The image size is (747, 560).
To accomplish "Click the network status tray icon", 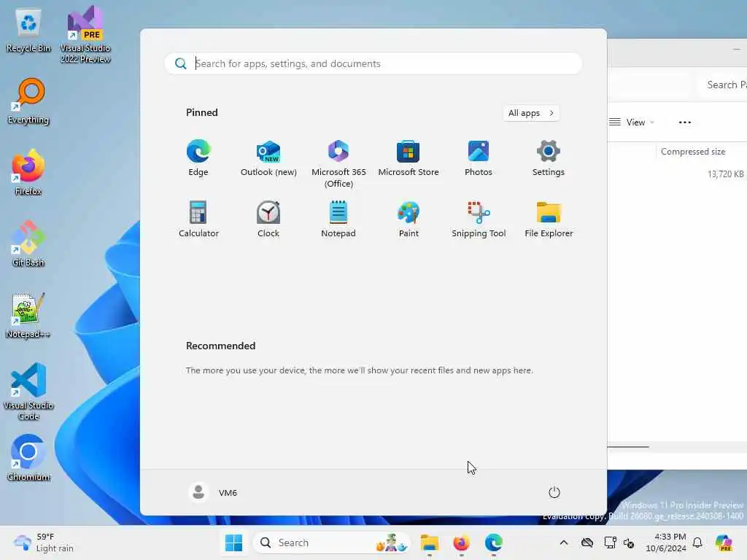I will (610, 542).
